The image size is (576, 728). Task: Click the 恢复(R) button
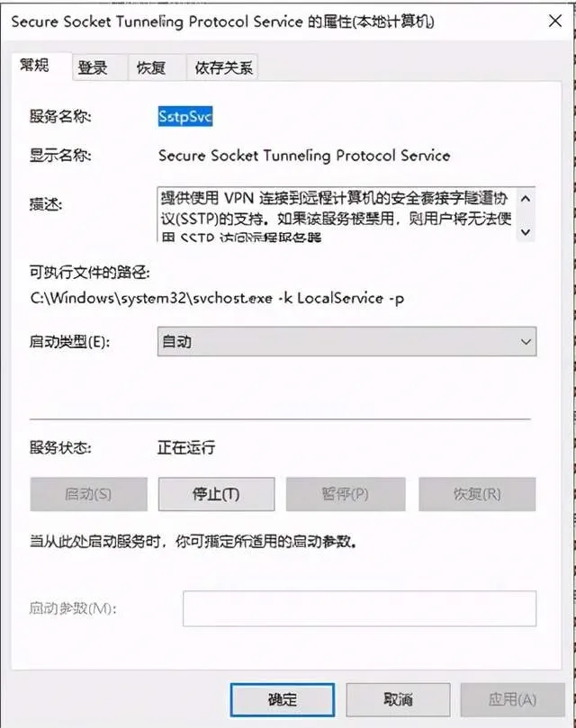[x=477, y=494]
